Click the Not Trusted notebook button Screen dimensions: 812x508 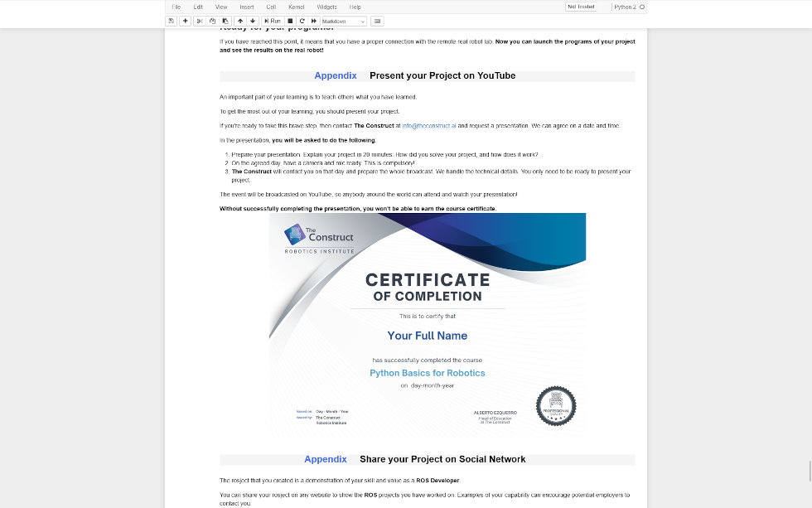580,7
